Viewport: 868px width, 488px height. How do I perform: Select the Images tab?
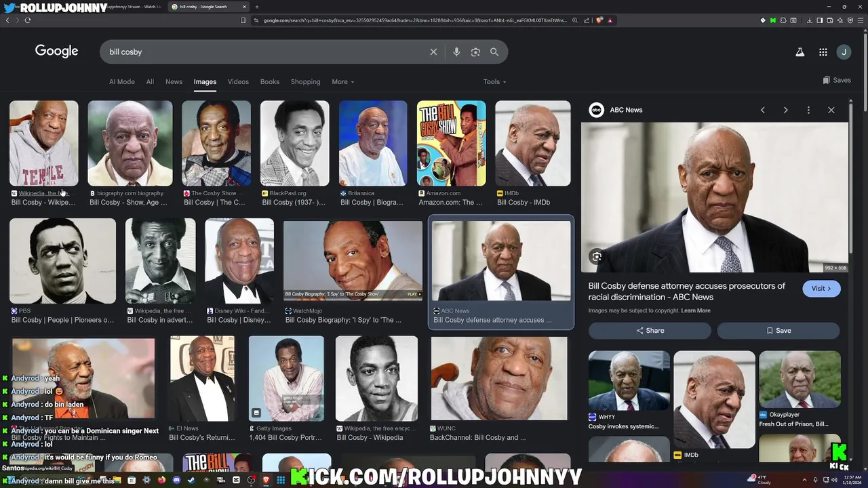(205, 82)
